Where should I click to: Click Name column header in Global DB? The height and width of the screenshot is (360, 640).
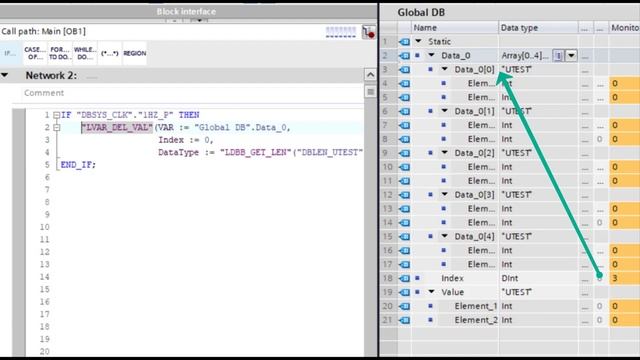[x=454, y=28]
